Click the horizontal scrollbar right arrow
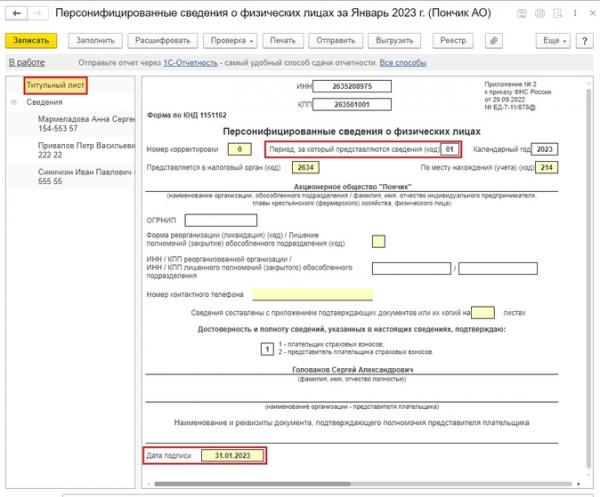The image size is (600, 497). tap(579, 484)
